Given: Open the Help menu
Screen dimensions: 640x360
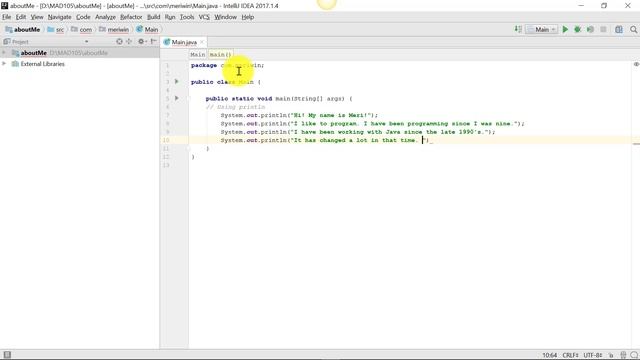Looking at the screenshot, I should (248, 17).
